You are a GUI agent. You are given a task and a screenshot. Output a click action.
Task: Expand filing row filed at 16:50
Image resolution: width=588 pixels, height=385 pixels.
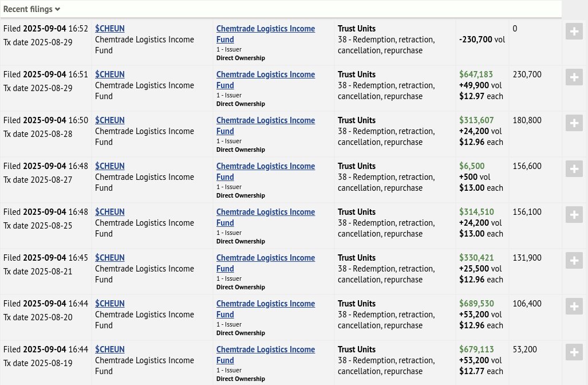coord(574,123)
